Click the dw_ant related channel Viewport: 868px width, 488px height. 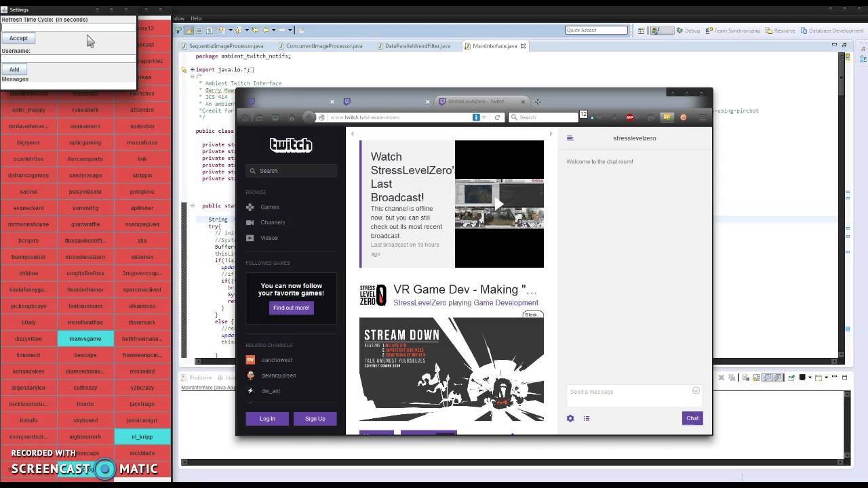click(x=271, y=391)
